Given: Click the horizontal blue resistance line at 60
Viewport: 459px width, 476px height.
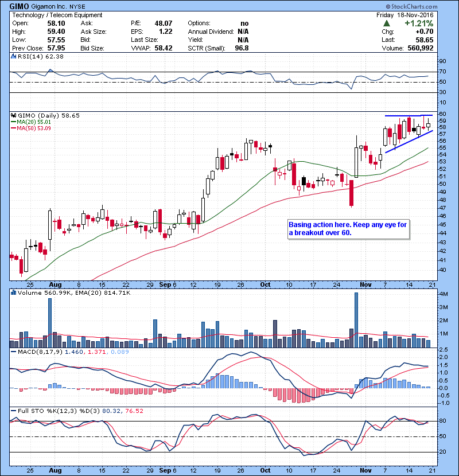Looking at the screenshot, I should click(409, 115).
